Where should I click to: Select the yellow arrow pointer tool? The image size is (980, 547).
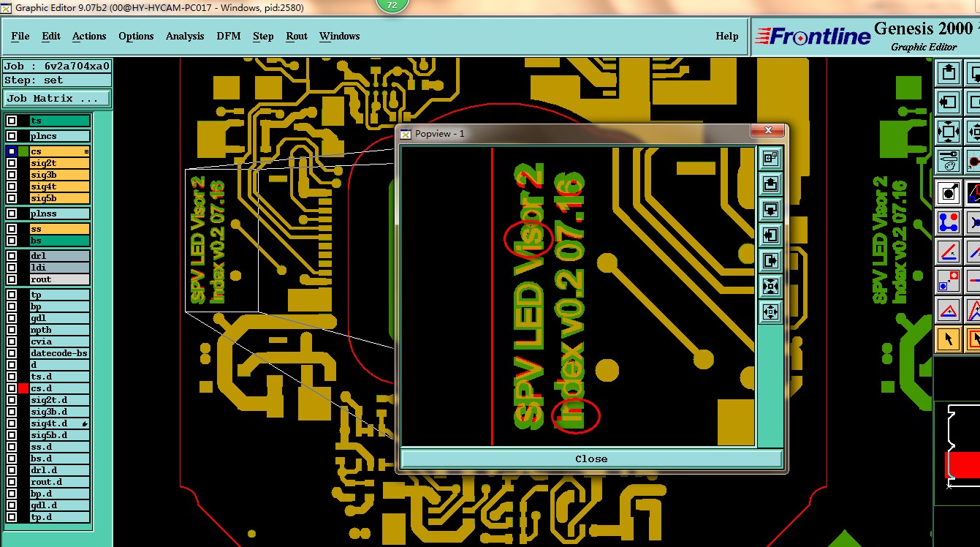pyautogui.click(x=949, y=339)
